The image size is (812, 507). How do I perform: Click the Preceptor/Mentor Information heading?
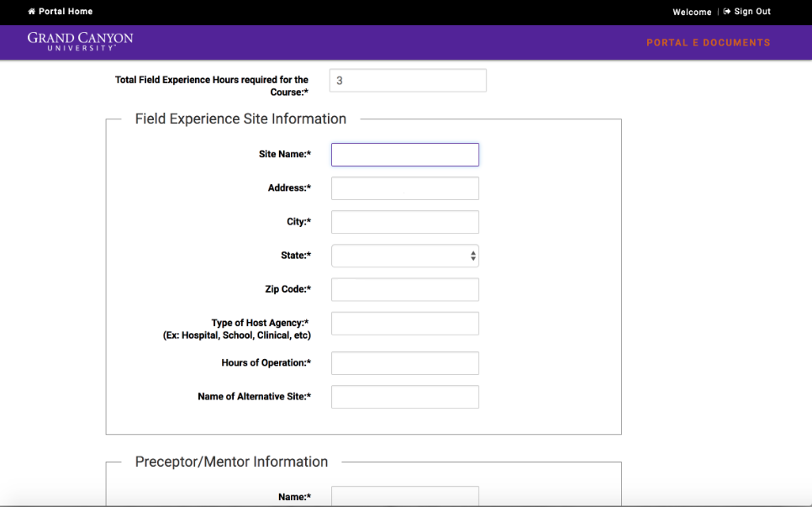coord(231,462)
